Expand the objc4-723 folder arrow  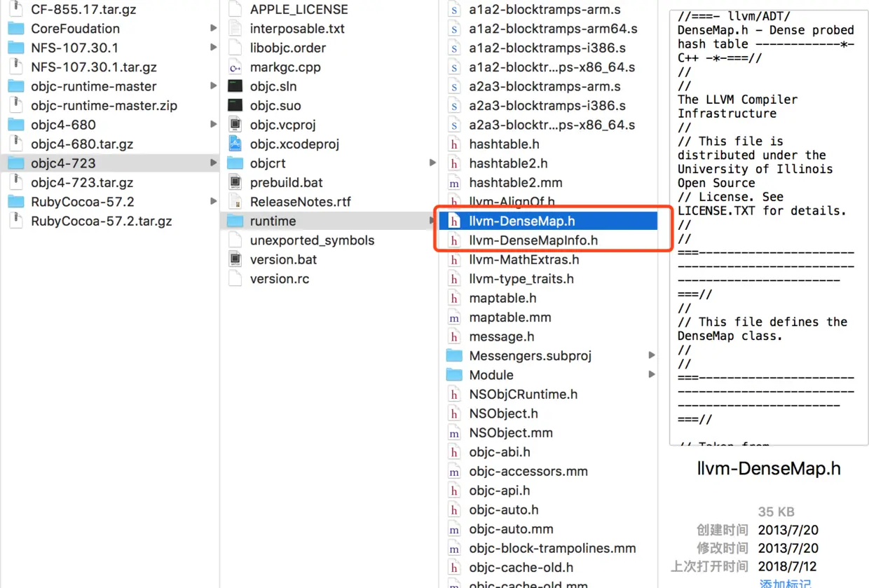tap(213, 163)
